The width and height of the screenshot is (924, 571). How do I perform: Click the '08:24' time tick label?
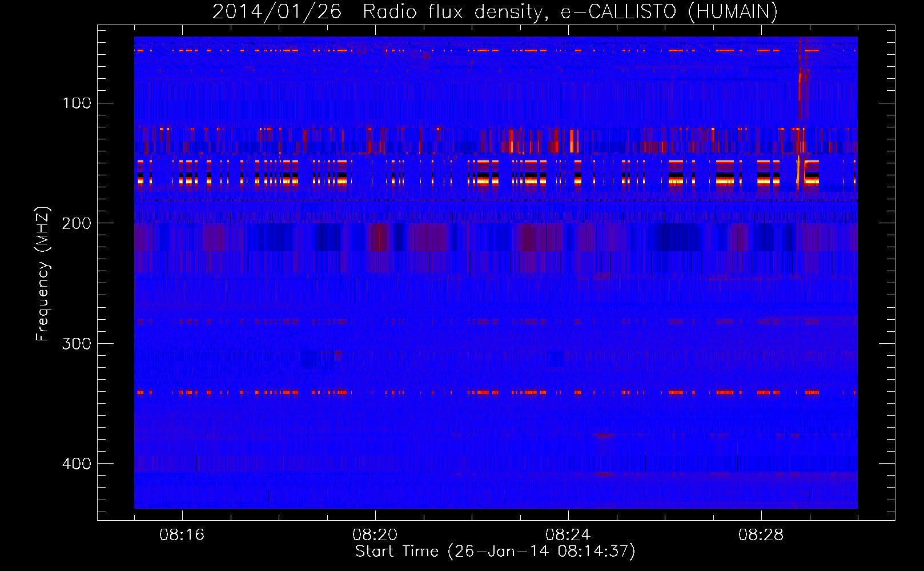tap(568, 534)
